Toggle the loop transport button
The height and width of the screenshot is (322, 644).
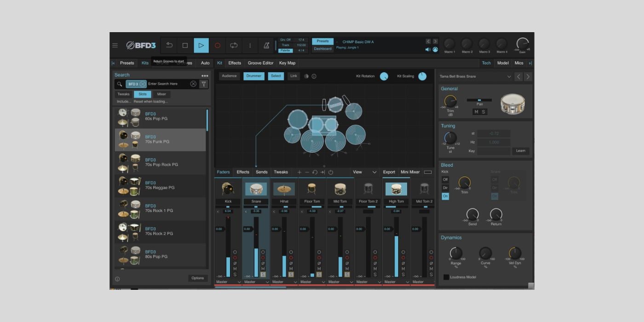click(234, 45)
